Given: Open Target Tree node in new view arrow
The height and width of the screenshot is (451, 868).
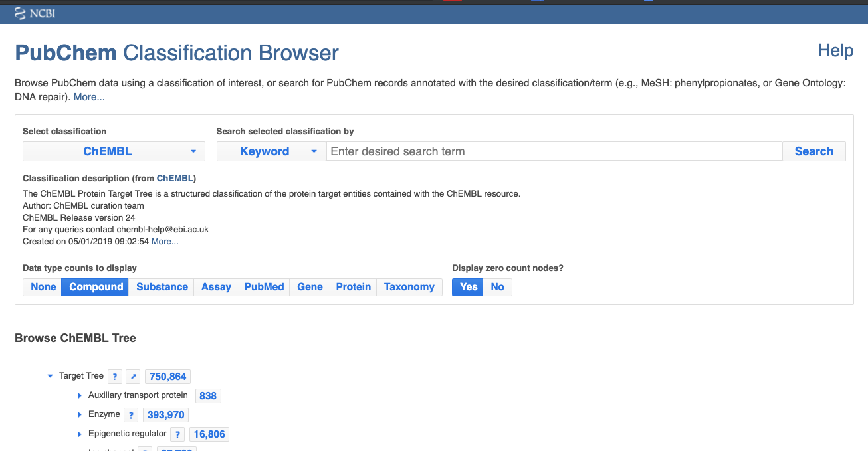Looking at the screenshot, I should click(x=134, y=377).
